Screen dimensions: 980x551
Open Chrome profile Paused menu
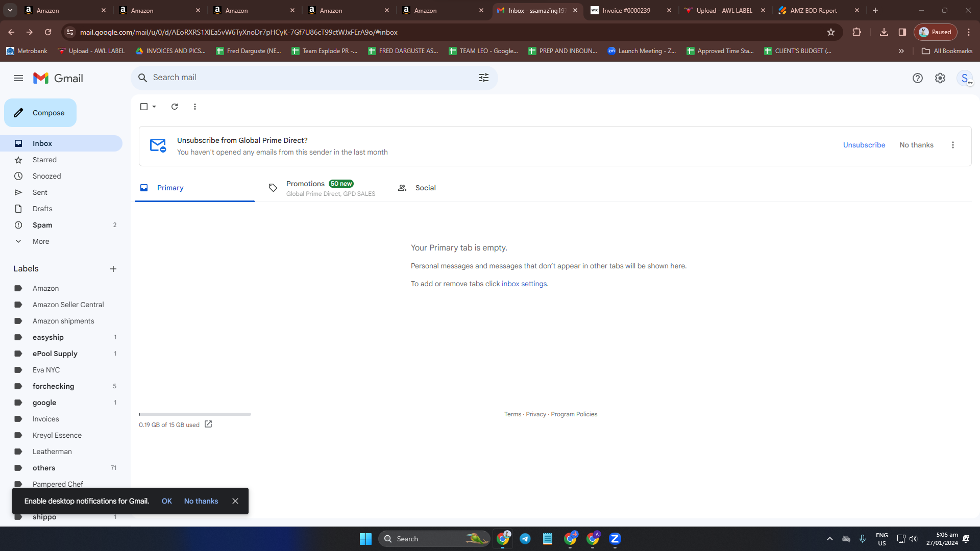(936, 32)
